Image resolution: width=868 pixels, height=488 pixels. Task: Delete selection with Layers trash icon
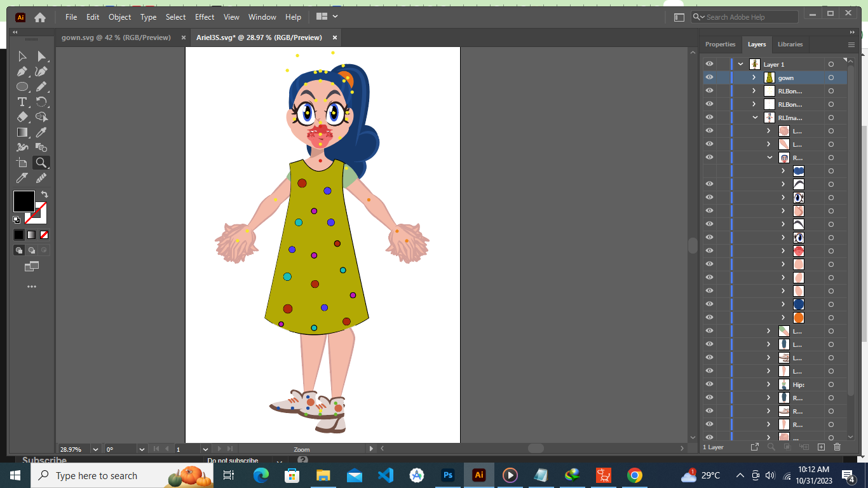click(837, 447)
